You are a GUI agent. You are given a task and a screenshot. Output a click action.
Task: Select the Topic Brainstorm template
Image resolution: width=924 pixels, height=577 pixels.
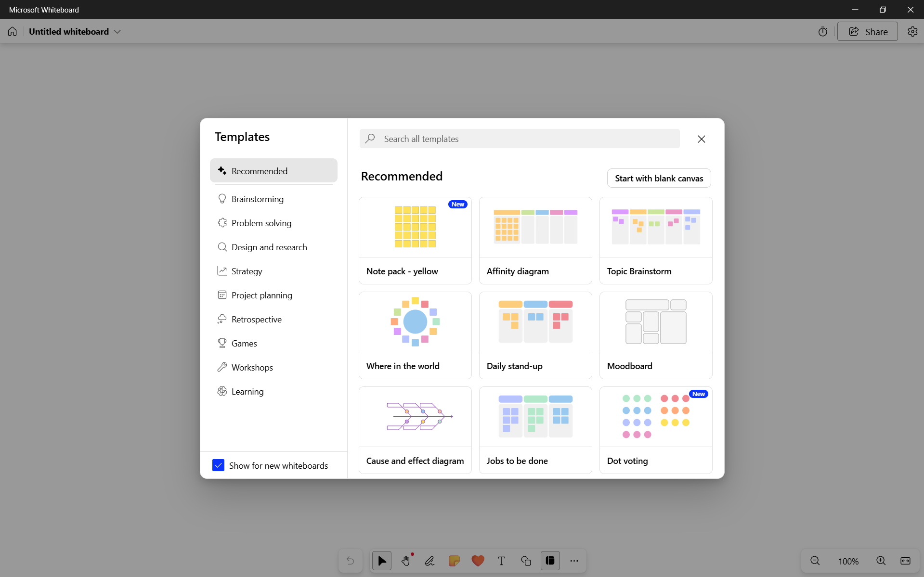click(656, 241)
